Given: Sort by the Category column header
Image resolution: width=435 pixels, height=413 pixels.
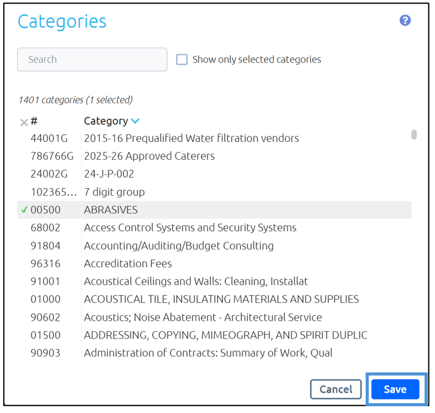Looking at the screenshot, I should coord(106,121).
